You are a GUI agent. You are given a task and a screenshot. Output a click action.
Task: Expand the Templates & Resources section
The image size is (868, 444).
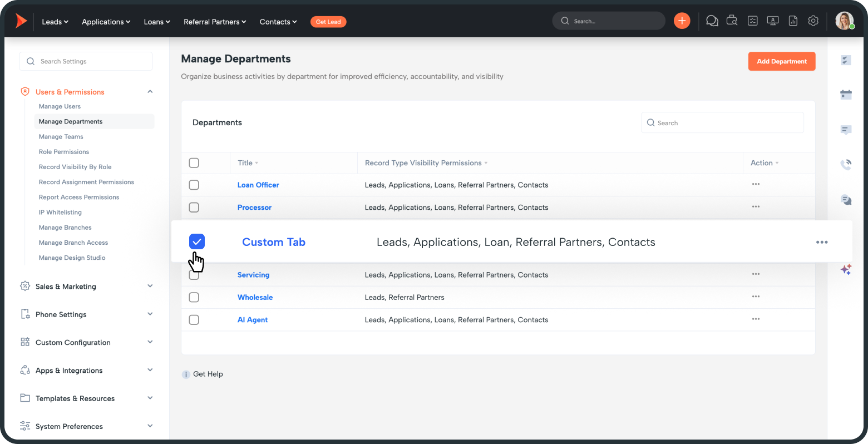click(150, 398)
